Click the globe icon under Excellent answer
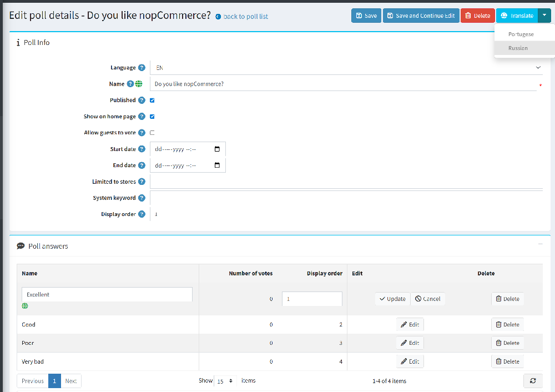This screenshot has height=392, width=555. (x=25, y=306)
